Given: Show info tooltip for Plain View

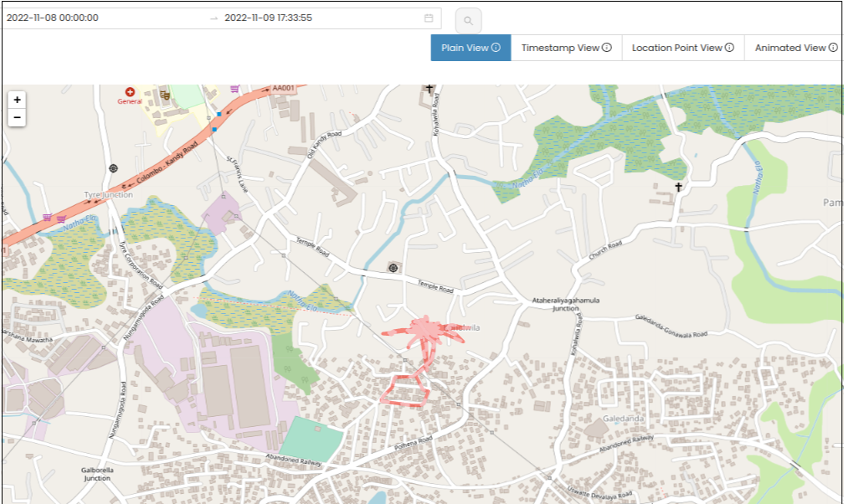Looking at the screenshot, I should [x=497, y=48].
